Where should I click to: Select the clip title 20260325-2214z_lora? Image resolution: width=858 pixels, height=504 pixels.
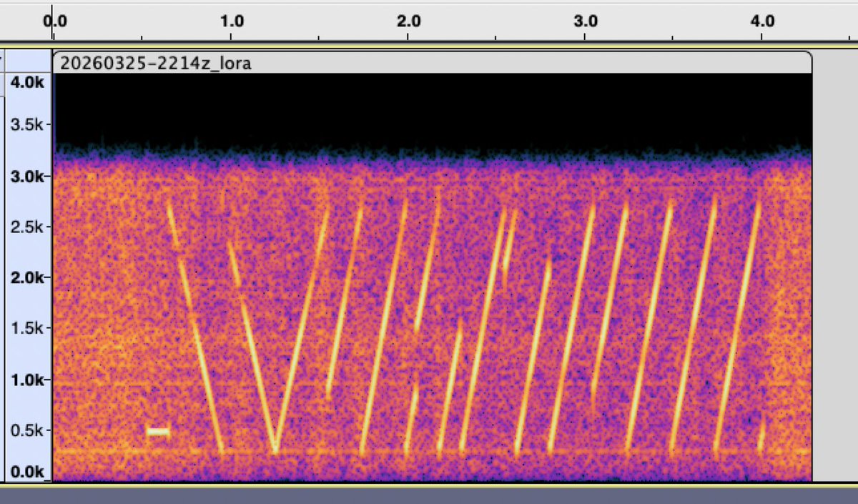pyautogui.click(x=155, y=63)
